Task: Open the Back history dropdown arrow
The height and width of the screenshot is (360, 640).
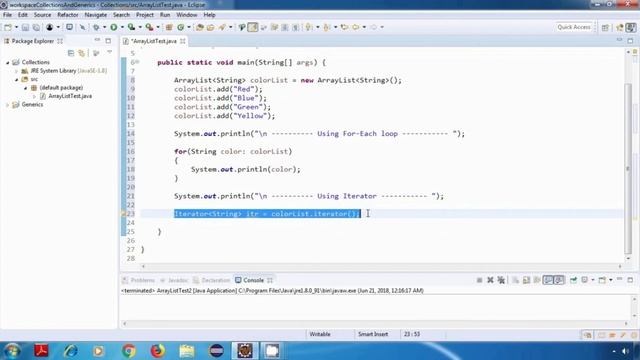Action: tap(364, 27)
